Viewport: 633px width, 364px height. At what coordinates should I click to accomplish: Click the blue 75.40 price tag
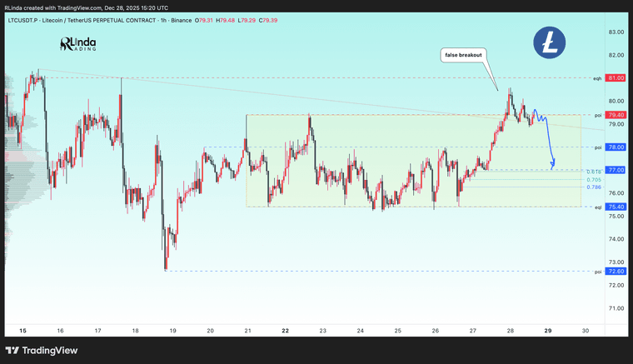[616, 207]
